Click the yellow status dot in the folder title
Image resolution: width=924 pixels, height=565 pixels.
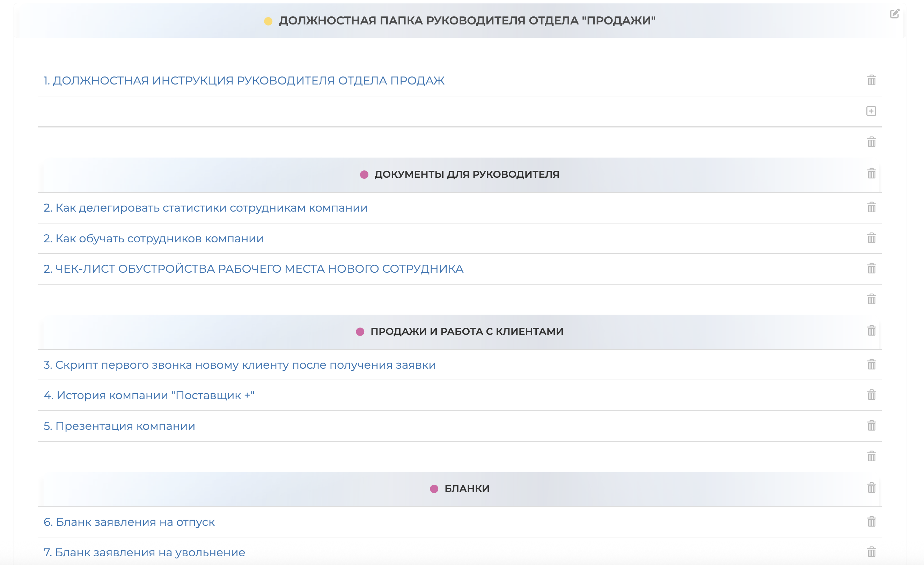tap(267, 21)
